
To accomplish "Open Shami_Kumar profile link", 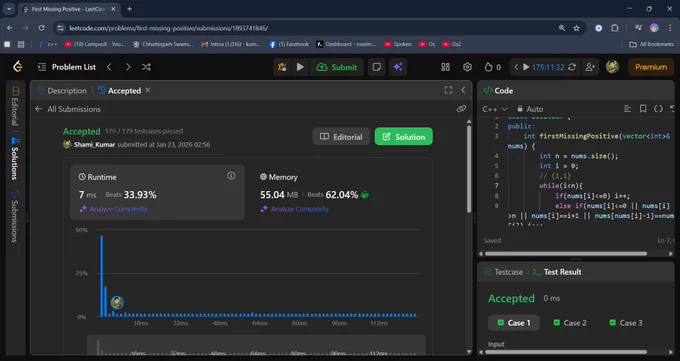I will pos(94,144).
